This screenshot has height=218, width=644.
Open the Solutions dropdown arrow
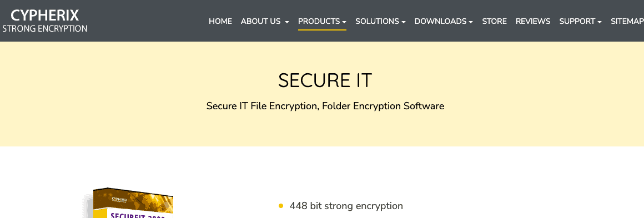click(404, 22)
